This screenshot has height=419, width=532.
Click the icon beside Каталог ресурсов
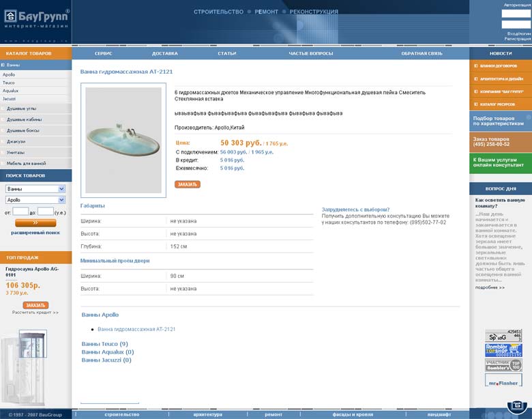(475, 104)
